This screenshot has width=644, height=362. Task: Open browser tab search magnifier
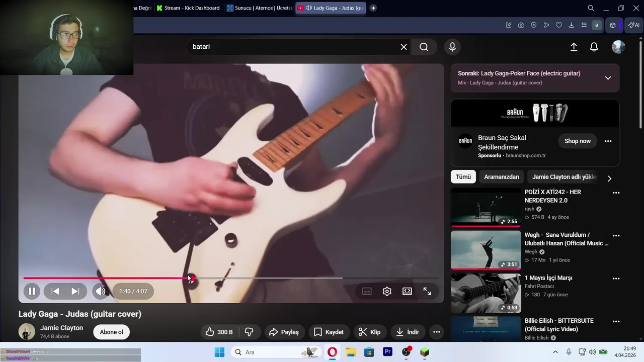[x=591, y=8]
